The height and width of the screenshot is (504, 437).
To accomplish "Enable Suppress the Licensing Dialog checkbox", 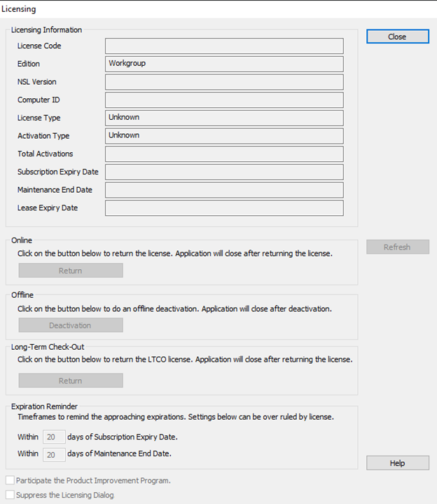I will click(10, 495).
